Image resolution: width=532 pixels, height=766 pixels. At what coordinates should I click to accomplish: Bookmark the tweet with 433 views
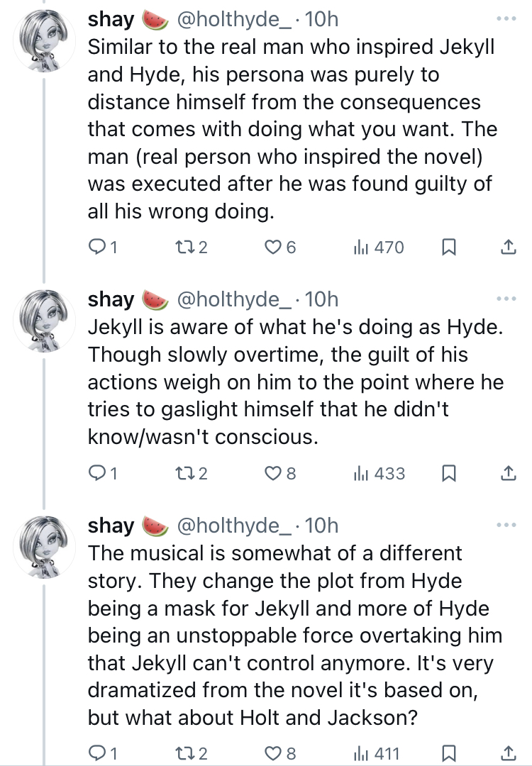(448, 473)
